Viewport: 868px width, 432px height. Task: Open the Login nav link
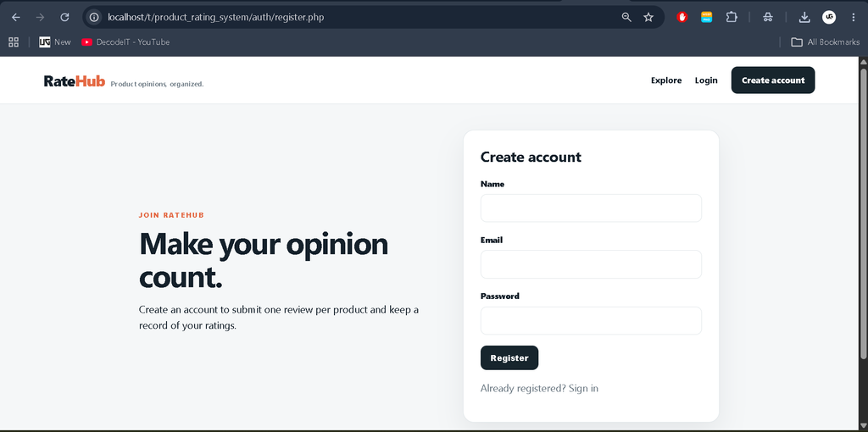[706, 80]
